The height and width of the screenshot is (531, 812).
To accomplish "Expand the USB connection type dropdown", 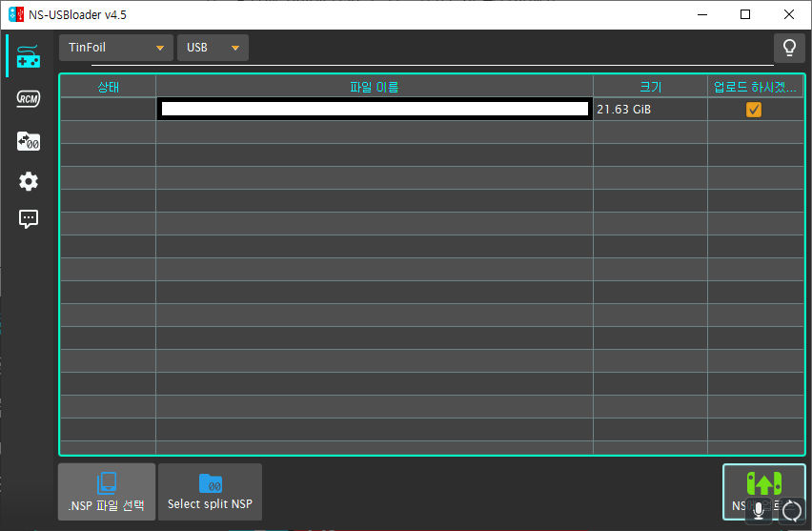I will 213,48.
